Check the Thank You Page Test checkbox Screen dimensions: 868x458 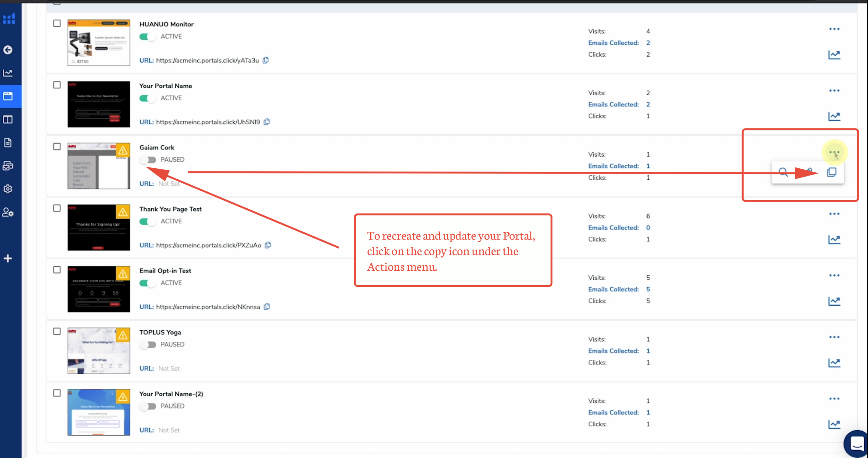click(57, 208)
